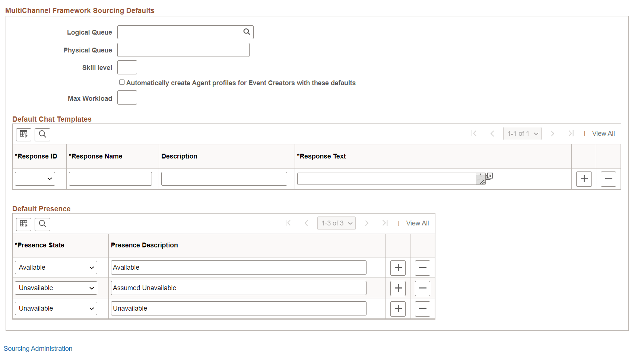This screenshot has height=359, width=644.
Task: Open the Sourcing Administration link
Action: coord(38,348)
